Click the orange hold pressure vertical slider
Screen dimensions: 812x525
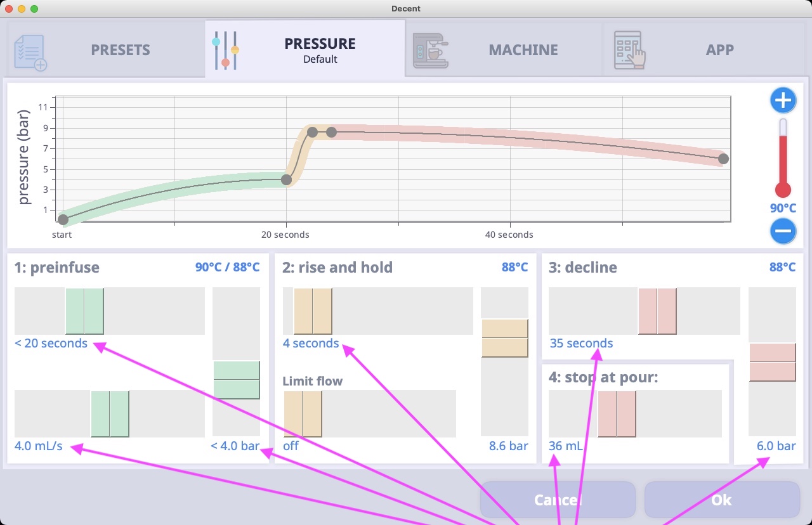505,338
